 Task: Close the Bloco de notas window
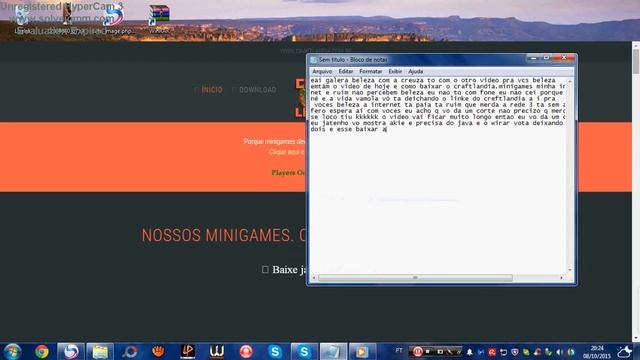click(x=564, y=58)
